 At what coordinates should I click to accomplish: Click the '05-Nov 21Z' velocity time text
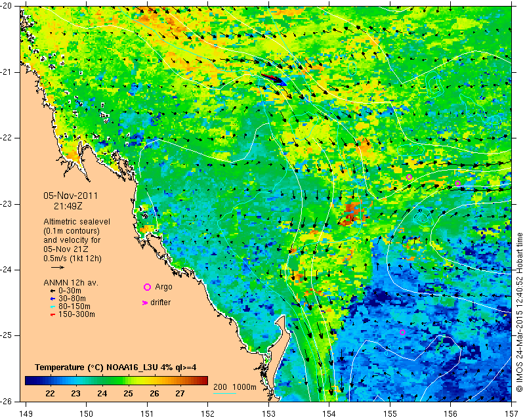click(x=66, y=249)
